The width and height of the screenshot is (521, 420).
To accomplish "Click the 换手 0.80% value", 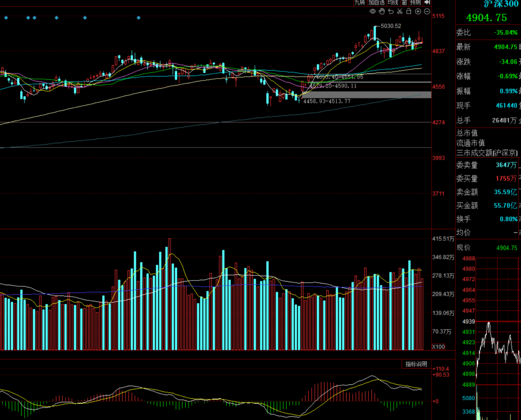I will coord(509,219).
